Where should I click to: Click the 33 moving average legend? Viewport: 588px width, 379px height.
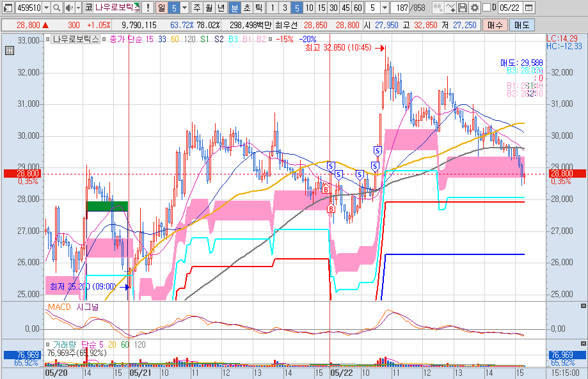pos(162,39)
